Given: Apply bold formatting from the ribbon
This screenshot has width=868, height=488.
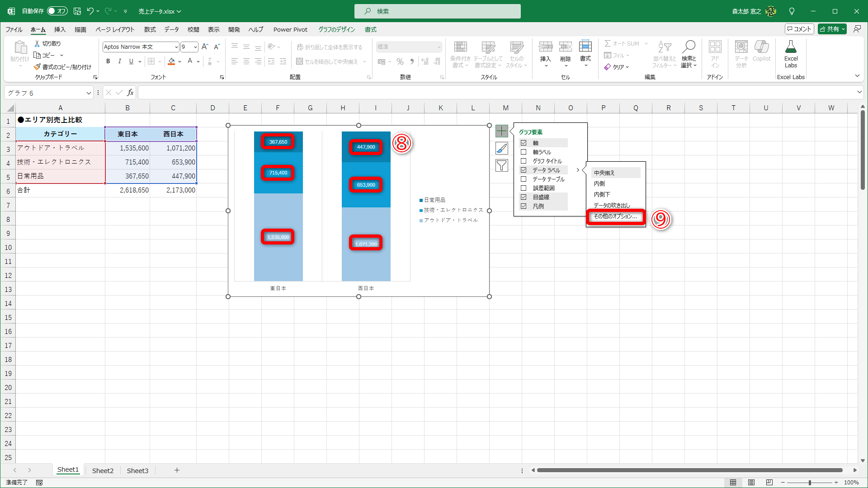Looking at the screenshot, I should (108, 61).
